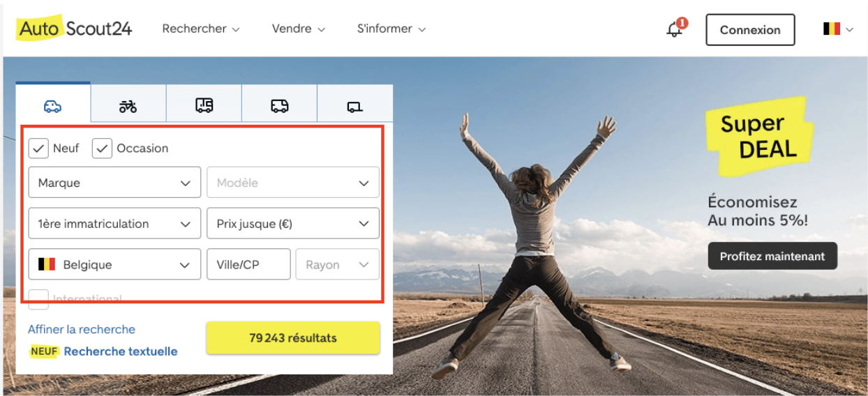Screen dimensions: 868x396
Task: Open the Affiner la recherche link
Action: pos(82,329)
